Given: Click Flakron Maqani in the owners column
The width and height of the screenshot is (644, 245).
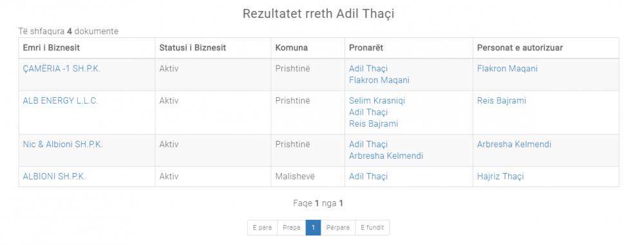Looking at the screenshot, I should [x=379, y=80].
